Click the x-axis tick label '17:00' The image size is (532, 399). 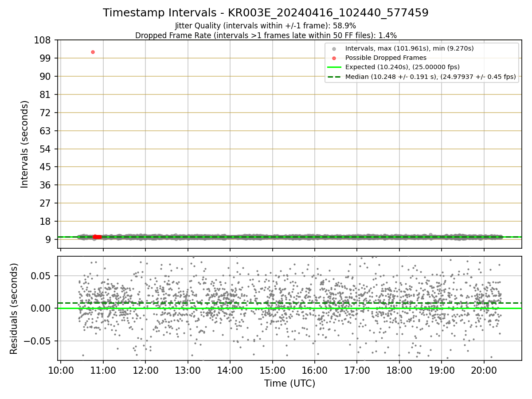pyautogui.click(x=357, y=370)
